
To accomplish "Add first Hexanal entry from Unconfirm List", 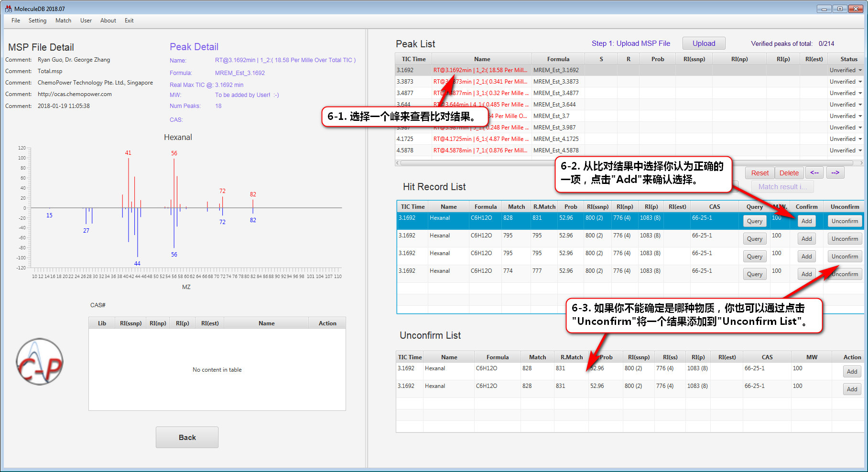I will pyautogui.click(x=852, y=372).
